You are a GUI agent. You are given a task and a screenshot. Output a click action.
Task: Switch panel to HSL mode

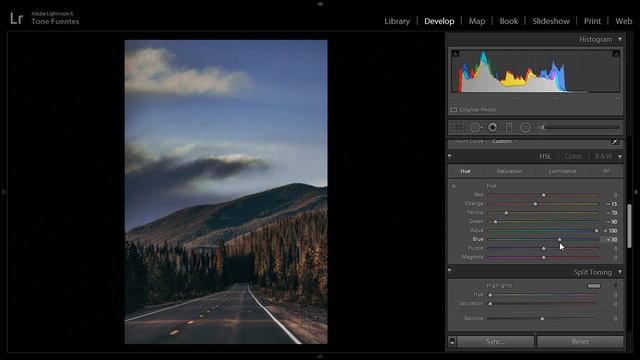[x=545, y=156]
